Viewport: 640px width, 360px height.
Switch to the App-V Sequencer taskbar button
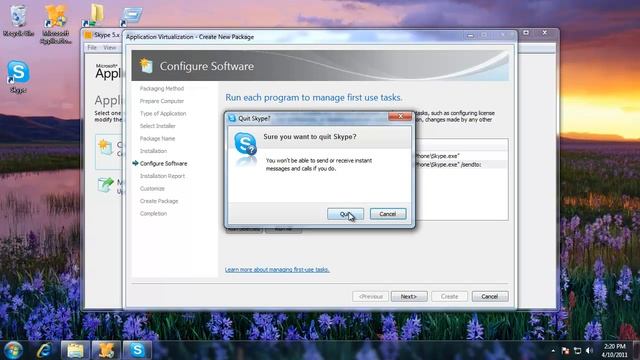(106, 350)
